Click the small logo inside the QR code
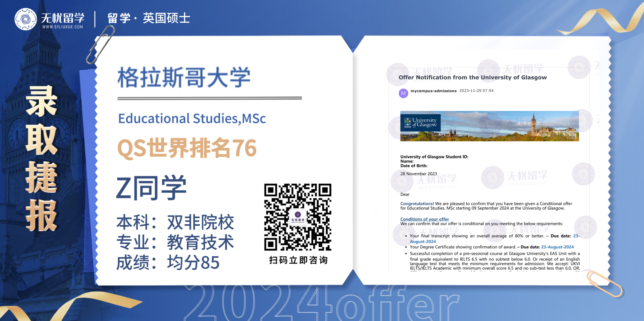The image size is (644, 321). [297, 217]
